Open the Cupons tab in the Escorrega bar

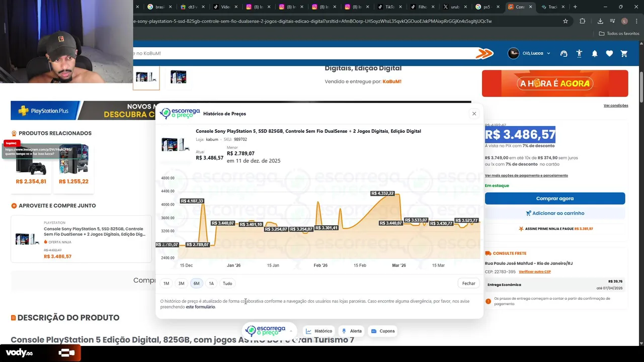[x=383, y=331]
